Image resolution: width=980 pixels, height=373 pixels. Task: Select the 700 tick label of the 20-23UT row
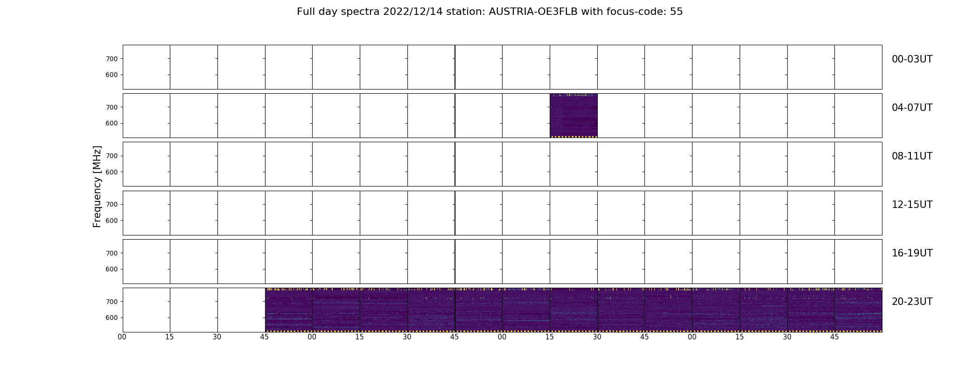[112, 302]
